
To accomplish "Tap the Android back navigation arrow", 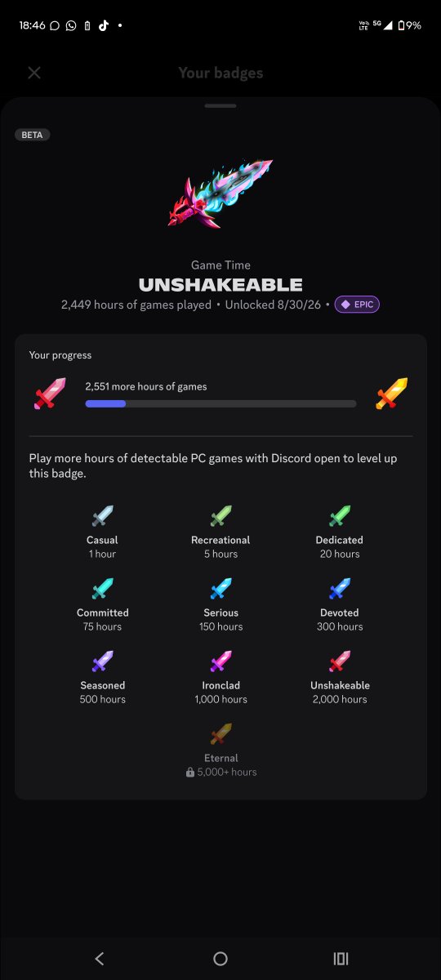I will tap(100, 959).
